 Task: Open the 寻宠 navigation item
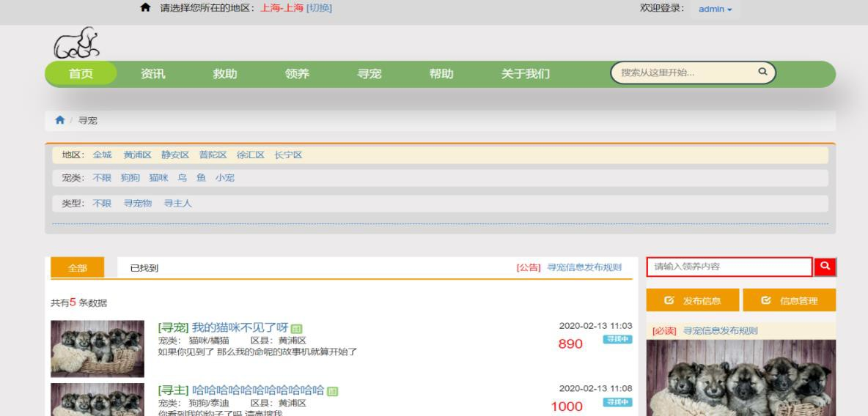[369, 73]
